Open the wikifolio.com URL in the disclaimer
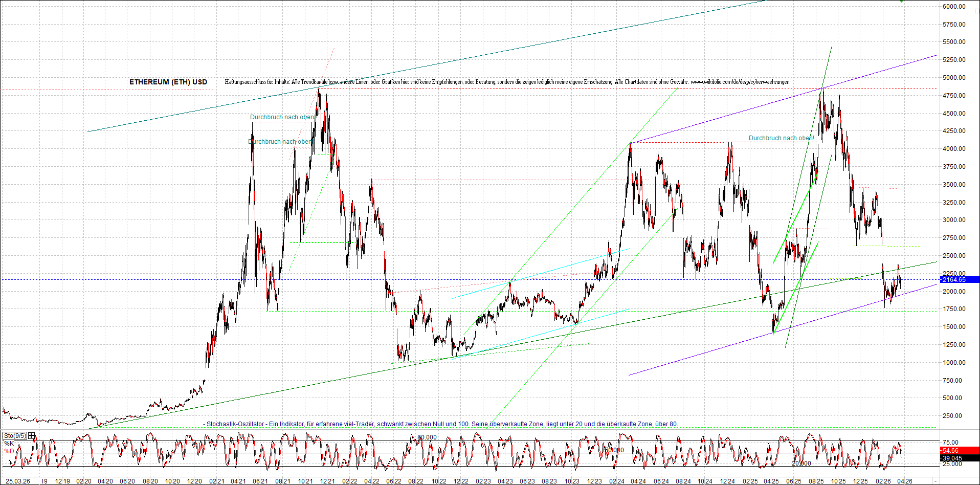Viewport: 980px width, 485px height. click(x=740, y=82)
